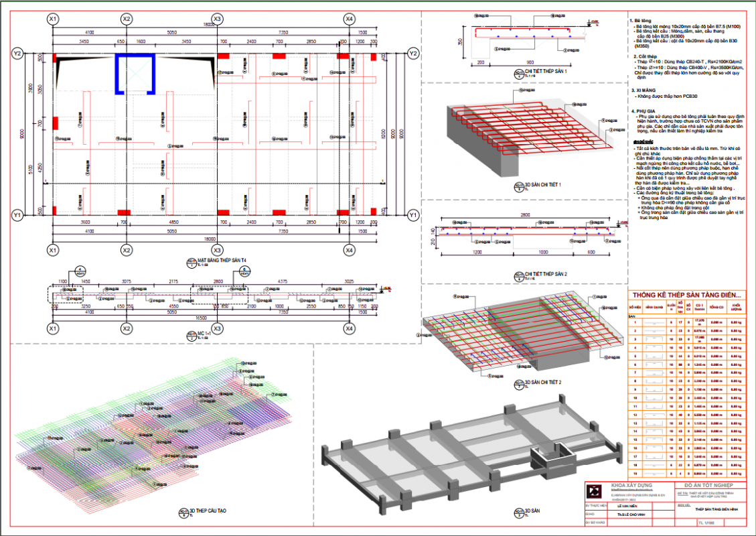Click the faculty logo in the title block
Viewport: 756px width, 536px height.
[x=591, y=490]
